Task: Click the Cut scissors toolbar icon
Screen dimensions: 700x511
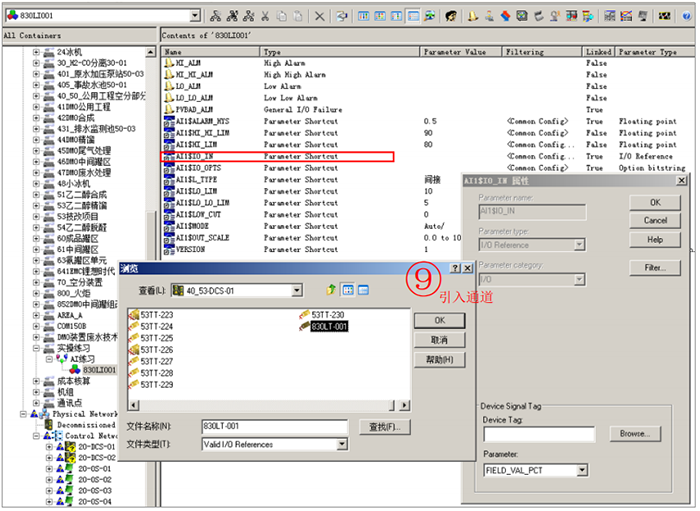Action: [x=264, y=16]
